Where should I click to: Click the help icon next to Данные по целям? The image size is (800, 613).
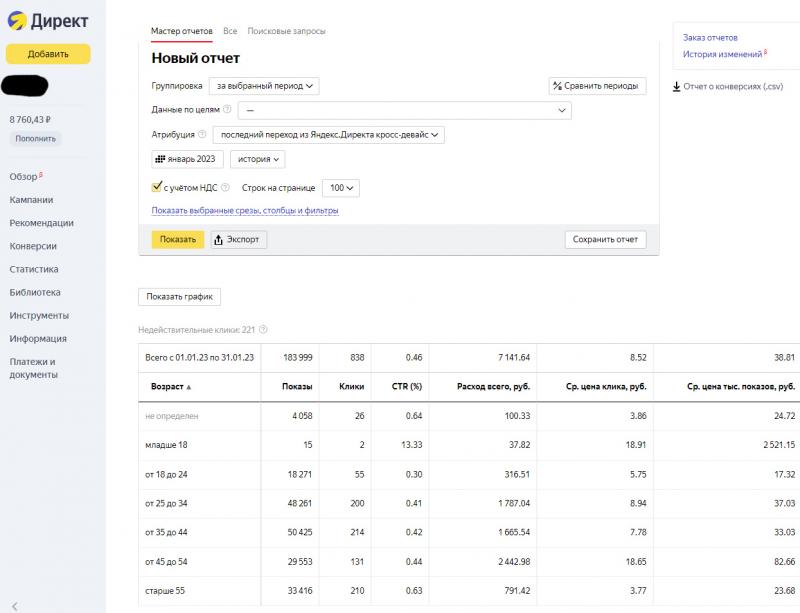(227, 109)
